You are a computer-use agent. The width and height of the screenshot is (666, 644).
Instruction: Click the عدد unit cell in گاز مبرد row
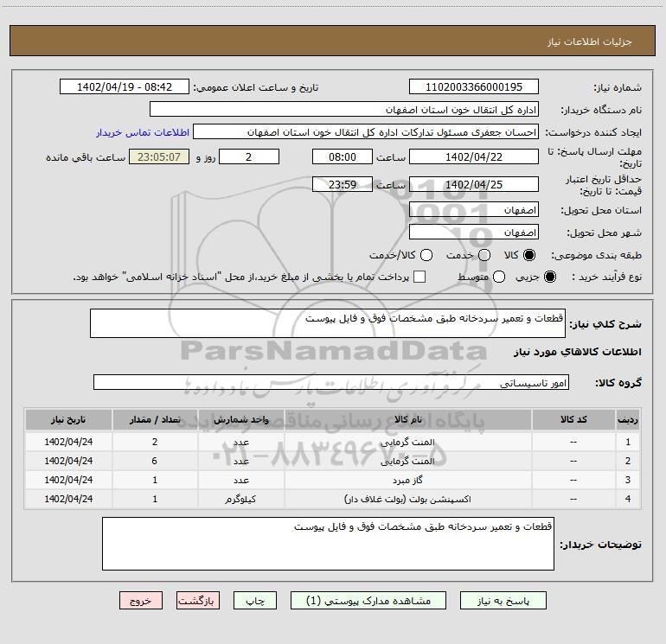(x=240, y=480)
